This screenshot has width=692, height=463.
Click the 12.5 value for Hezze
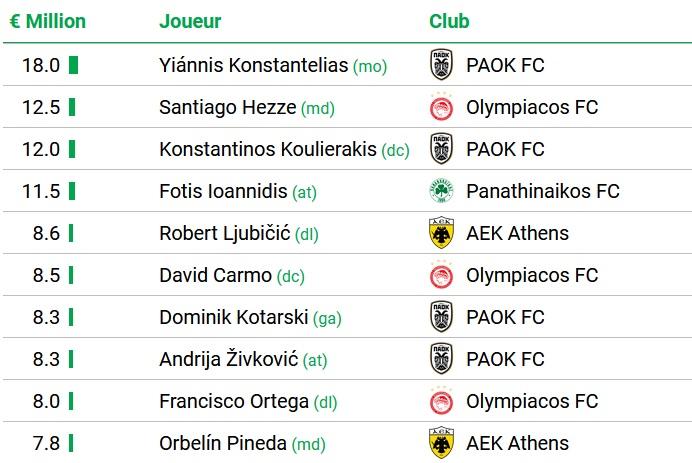(41, 107)
